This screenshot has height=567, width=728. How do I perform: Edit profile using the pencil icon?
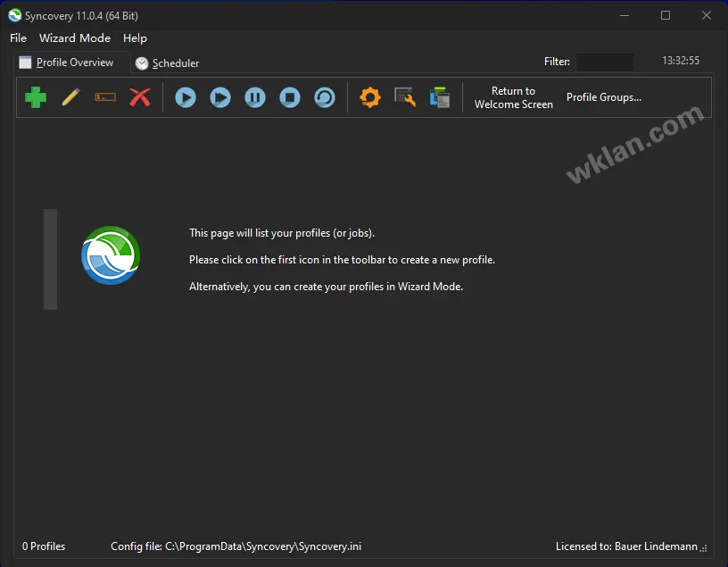[70, 97]
